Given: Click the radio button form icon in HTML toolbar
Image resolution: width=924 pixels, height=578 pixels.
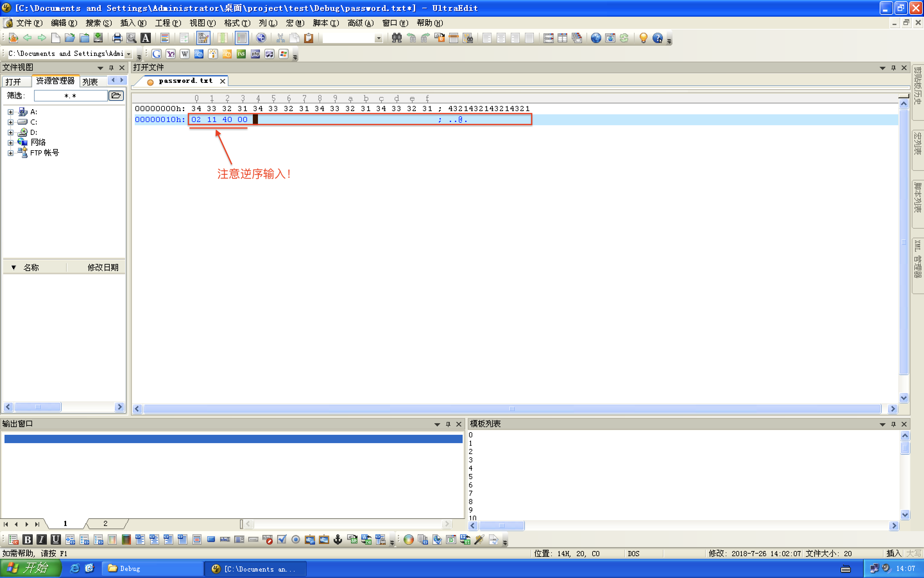Looking at the screenshot, I should click(x=295, y=539).
